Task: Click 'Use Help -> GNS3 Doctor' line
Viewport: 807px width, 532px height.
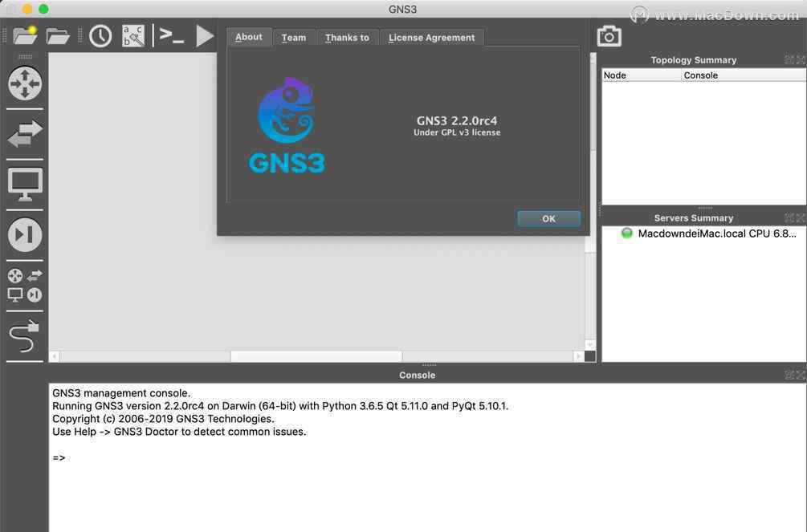Action: (x=179, y=432)
